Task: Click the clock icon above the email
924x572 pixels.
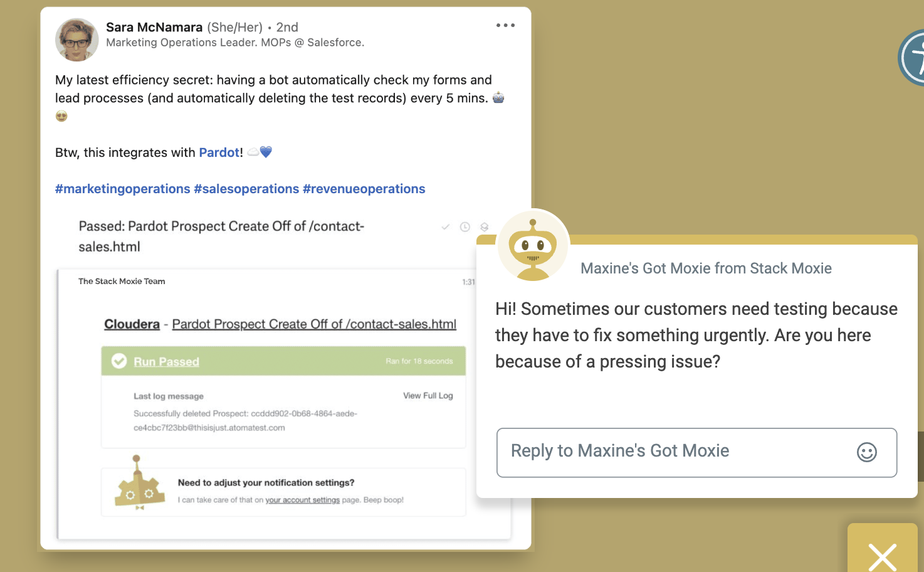Action: (x=465, y=226)
